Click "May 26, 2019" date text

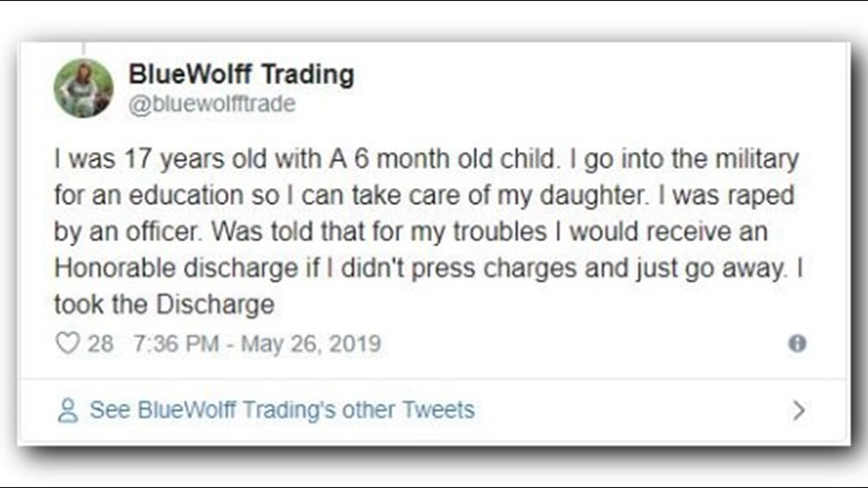tap(311, 343)
